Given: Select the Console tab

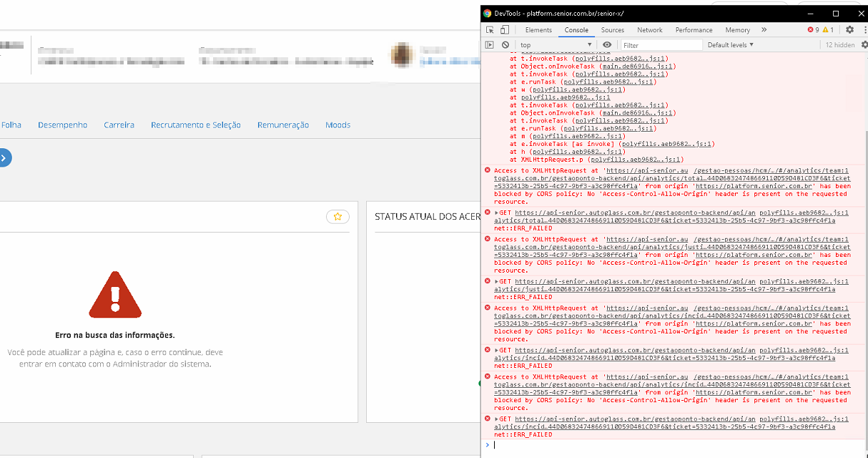Looking at the screenshot, I should 576,30.
